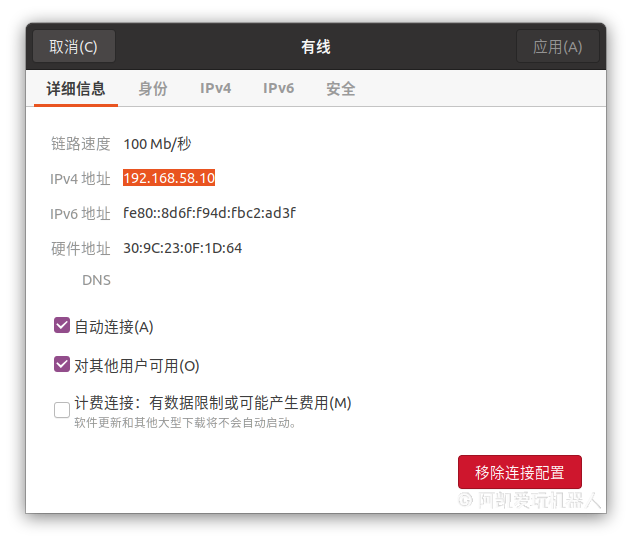Enable the 计费连接 metered connection checkbox

pyautogui.click(x=62, y=409)
